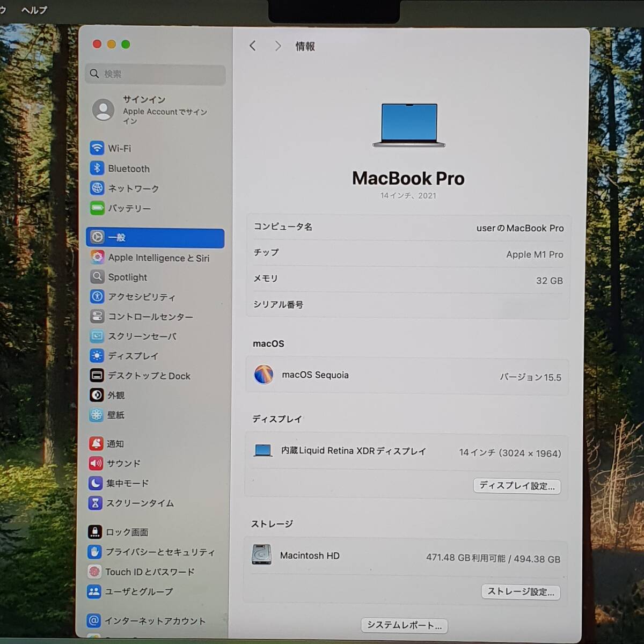
Task: Click the チップ Apple M1 Pro row
Action: tap(408, 253)
